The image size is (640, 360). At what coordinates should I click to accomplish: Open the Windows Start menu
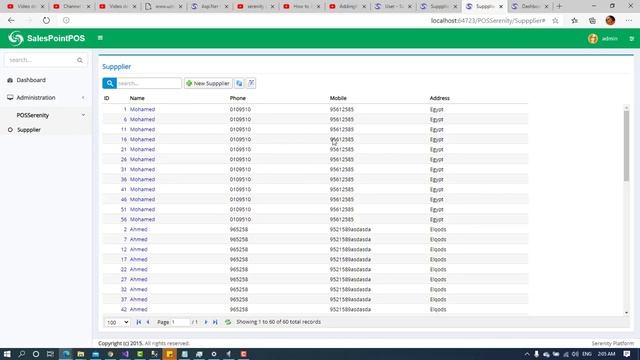click(x=7, y=354)
